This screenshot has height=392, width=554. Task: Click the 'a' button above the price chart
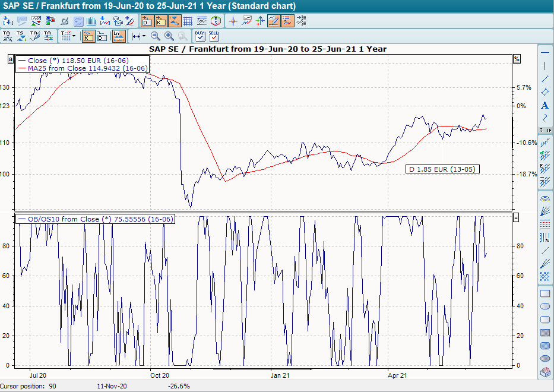click(x=10, y=59)
